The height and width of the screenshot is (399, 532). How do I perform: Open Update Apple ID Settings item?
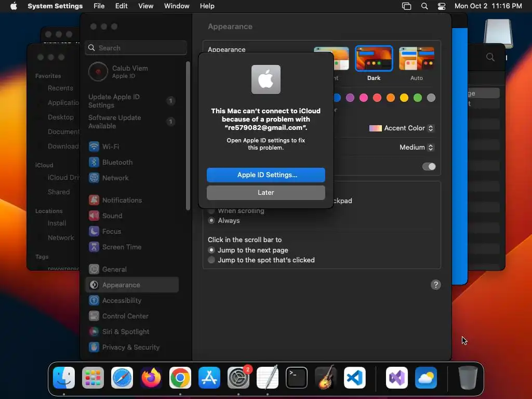pyautogui.click(x=131, y=101)
